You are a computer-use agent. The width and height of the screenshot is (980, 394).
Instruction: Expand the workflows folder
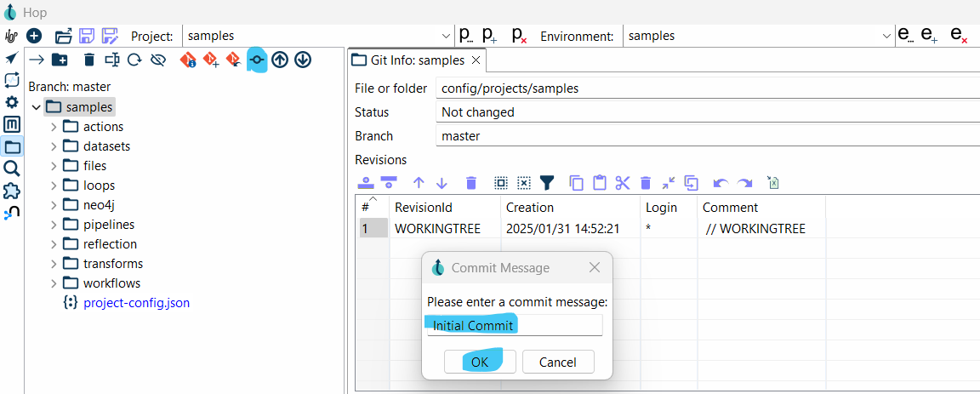pyautogui.click(x=54, y=283)
